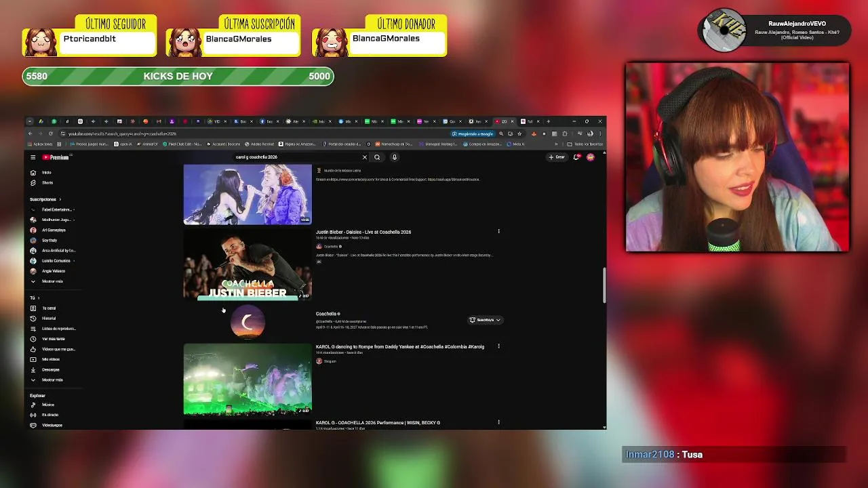Open more options for Justin Bieber video
Image resolution: width=868 pixels, height=488 pixels.
point(498,232)
